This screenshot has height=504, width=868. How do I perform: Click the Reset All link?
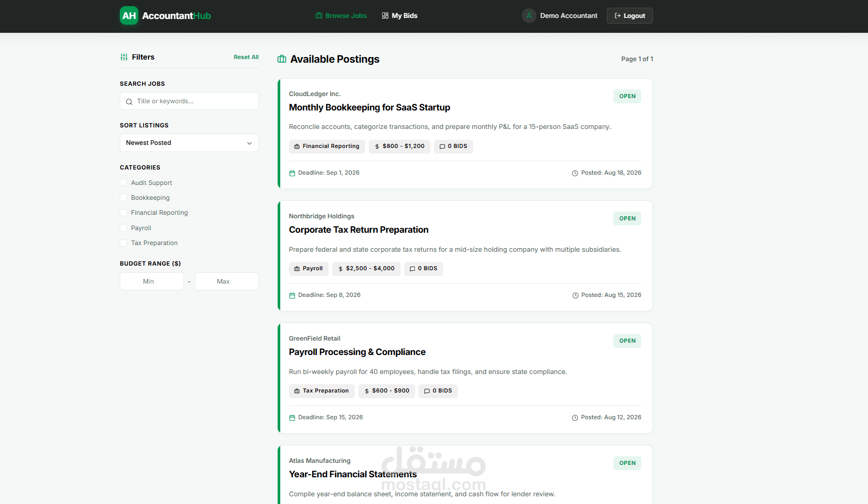point(246,57)
